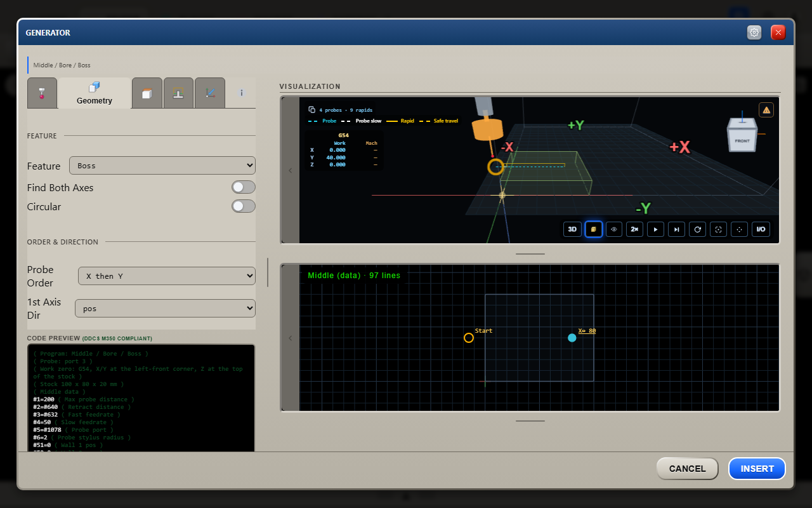Open the work coordinate axes tab
The width and height of the screenshot is (812, 508).
point(210,93)
